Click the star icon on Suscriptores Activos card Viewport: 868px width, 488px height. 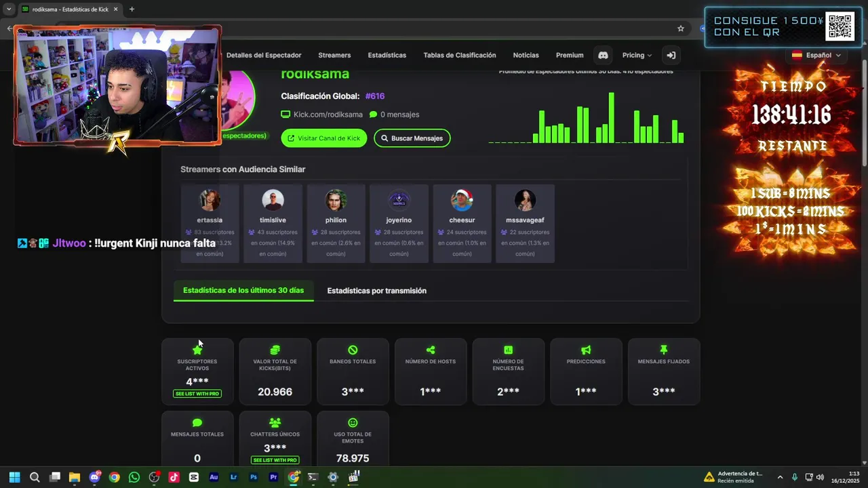(197, 350)
